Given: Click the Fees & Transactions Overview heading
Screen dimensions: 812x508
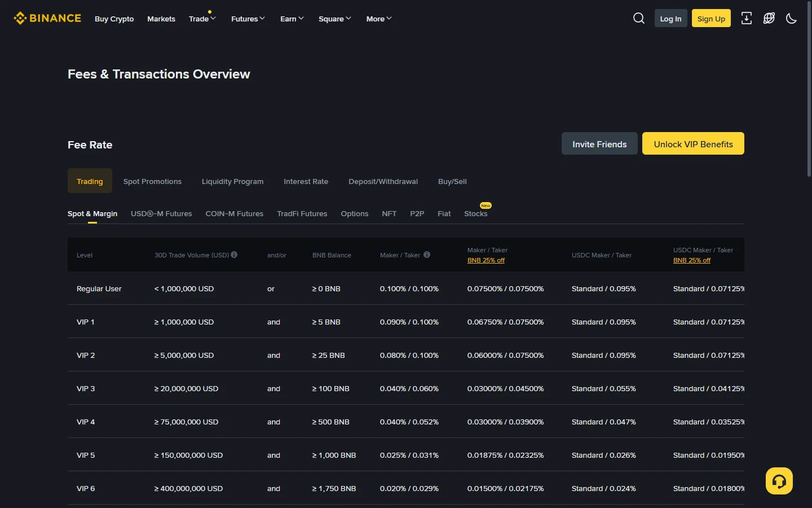Looking at the screenshot, I should pyautogui.click(x=159, y=74).
